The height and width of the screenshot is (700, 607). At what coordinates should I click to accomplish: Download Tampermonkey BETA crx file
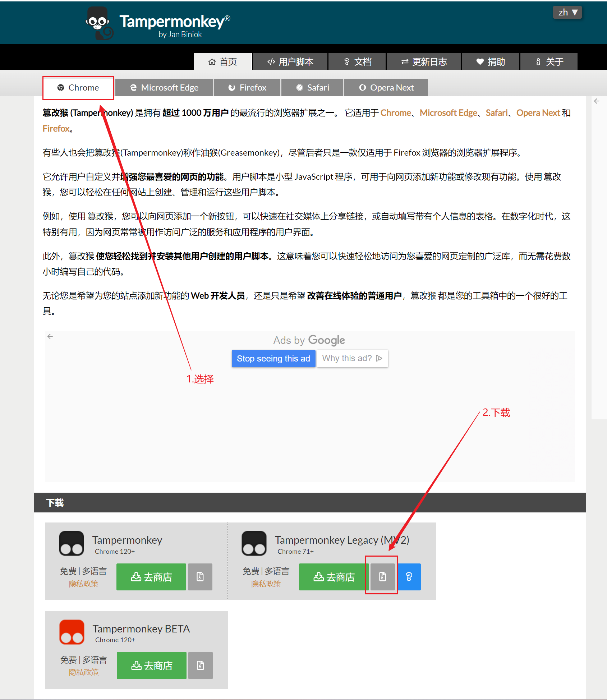click(x=201, y=666)
